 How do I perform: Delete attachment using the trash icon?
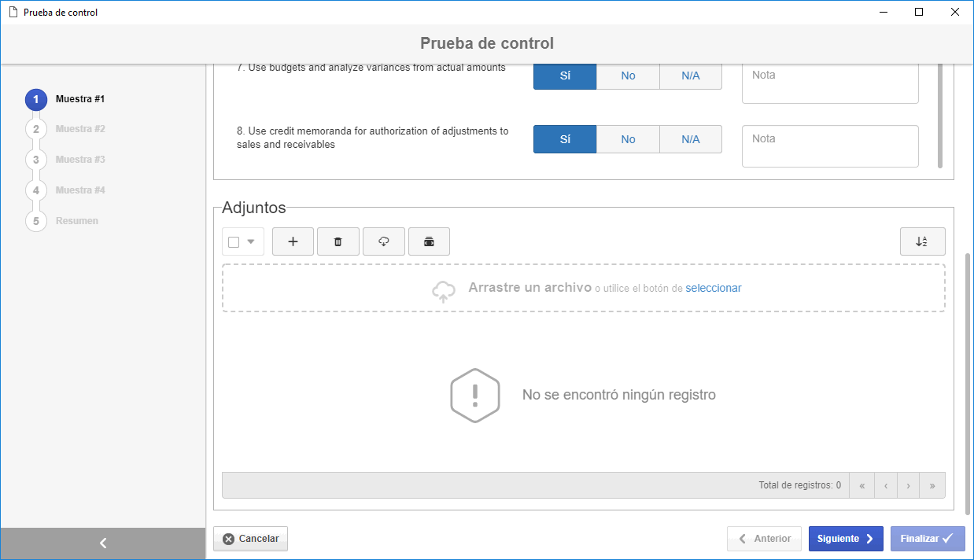click(338, 241)
